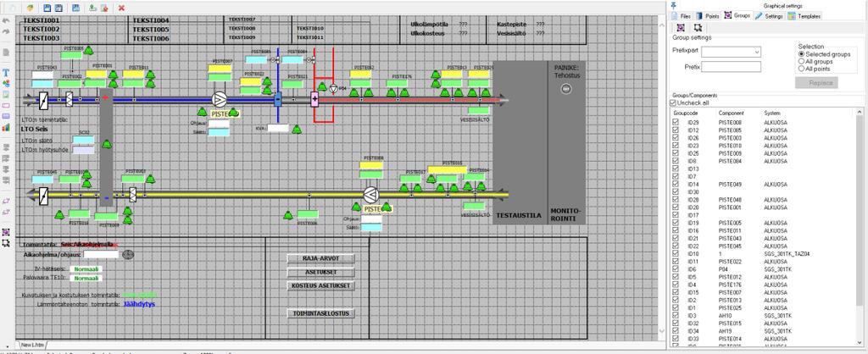This screenshot has width=868, height=354.
Task: Click the TEKSTI001 text label
Action: [41, 20]
